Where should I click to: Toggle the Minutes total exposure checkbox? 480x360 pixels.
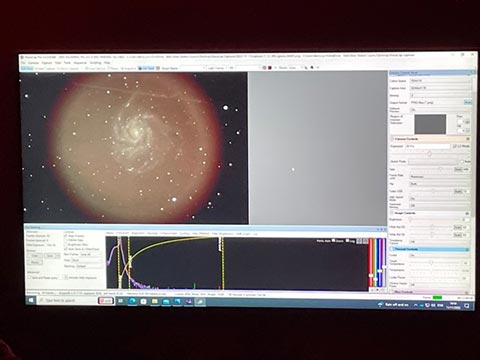coord(66,277)
